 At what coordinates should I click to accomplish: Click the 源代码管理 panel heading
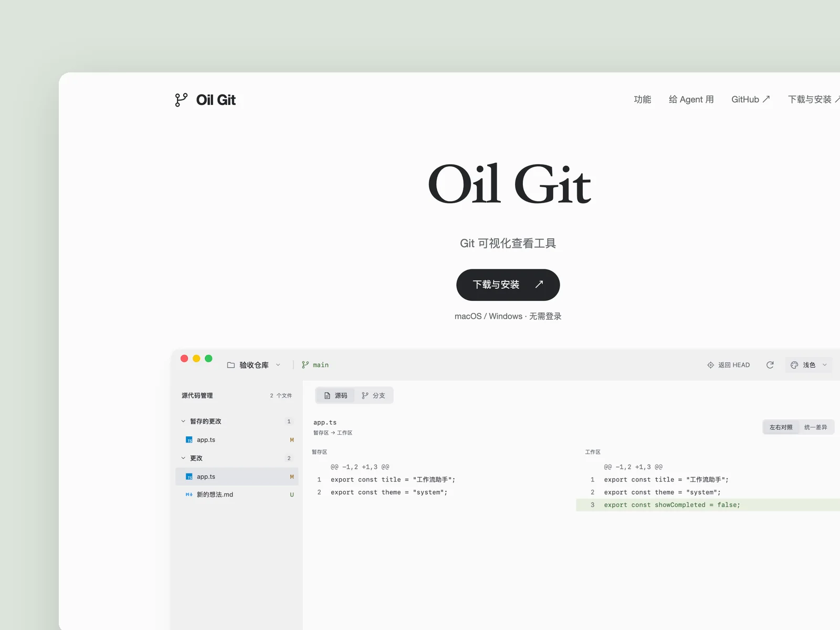pos(197,395)
